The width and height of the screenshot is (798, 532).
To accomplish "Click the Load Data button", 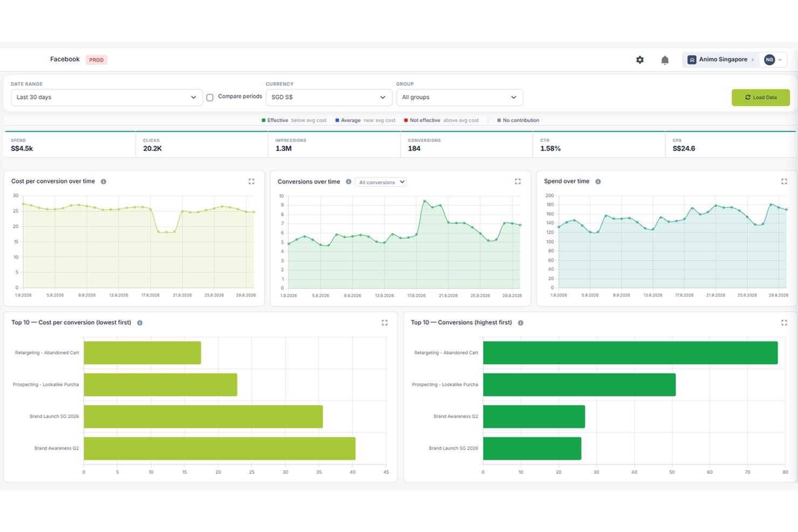I will point(760,98).
